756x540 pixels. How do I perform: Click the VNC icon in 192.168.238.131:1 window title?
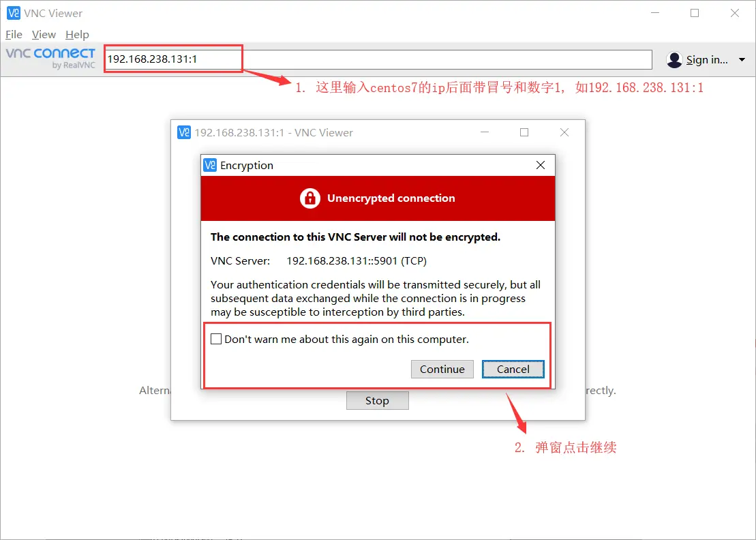[x=183, y=132]
